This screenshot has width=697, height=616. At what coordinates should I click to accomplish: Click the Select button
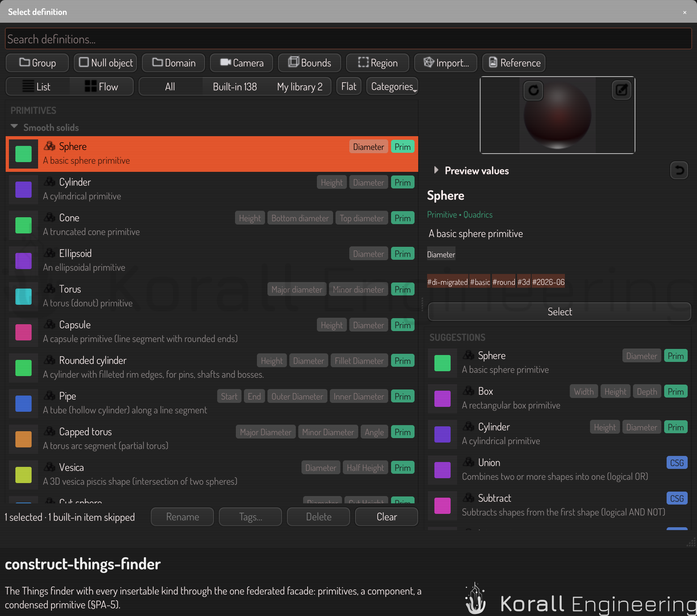click(560, 312)
